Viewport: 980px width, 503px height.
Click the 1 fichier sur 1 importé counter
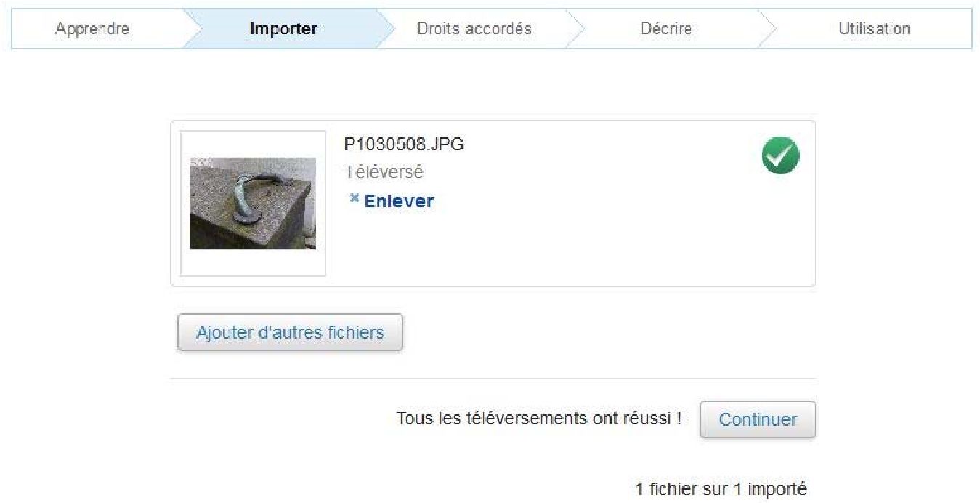coord(721,489)
